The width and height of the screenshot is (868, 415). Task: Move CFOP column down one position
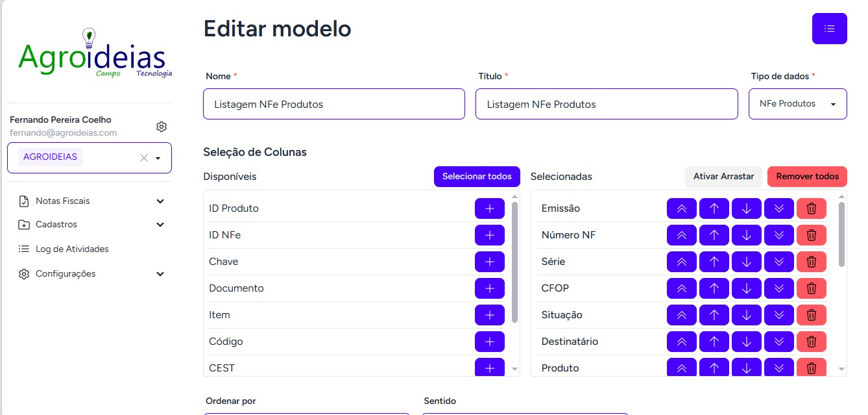point(747,288)
